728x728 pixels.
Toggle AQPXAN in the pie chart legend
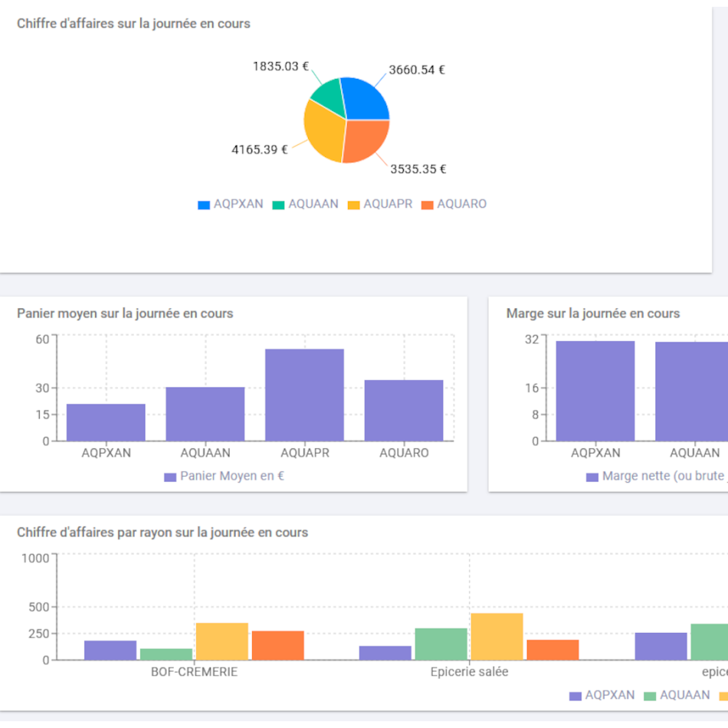[x=231, y=205]
